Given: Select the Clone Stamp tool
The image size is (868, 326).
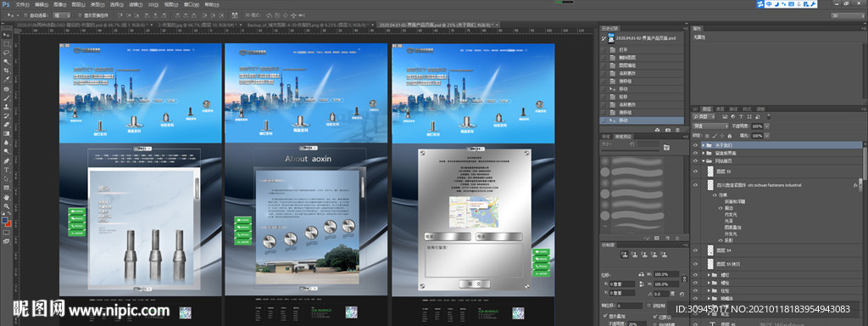Looking at the screenshot, I should [6, 106].
